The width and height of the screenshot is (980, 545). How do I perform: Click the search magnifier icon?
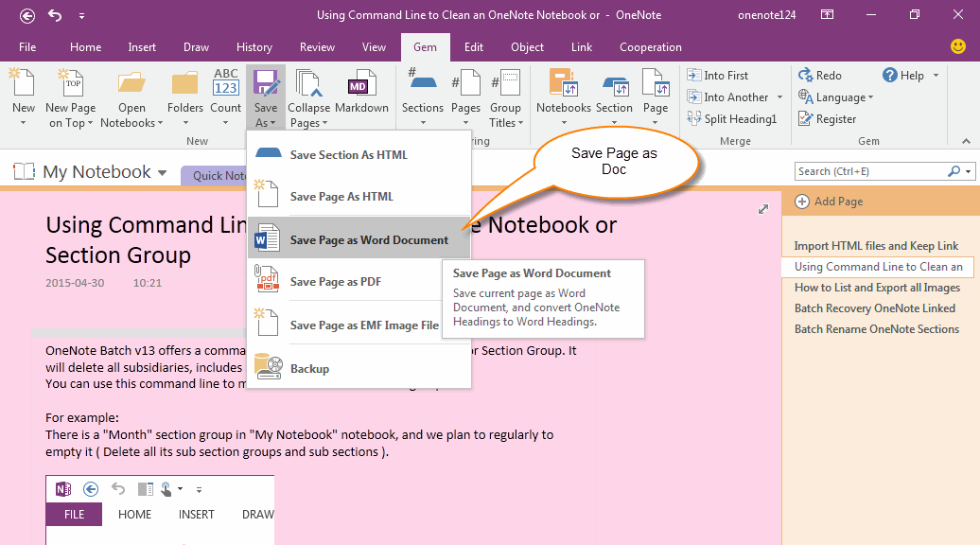click(954, 170)
